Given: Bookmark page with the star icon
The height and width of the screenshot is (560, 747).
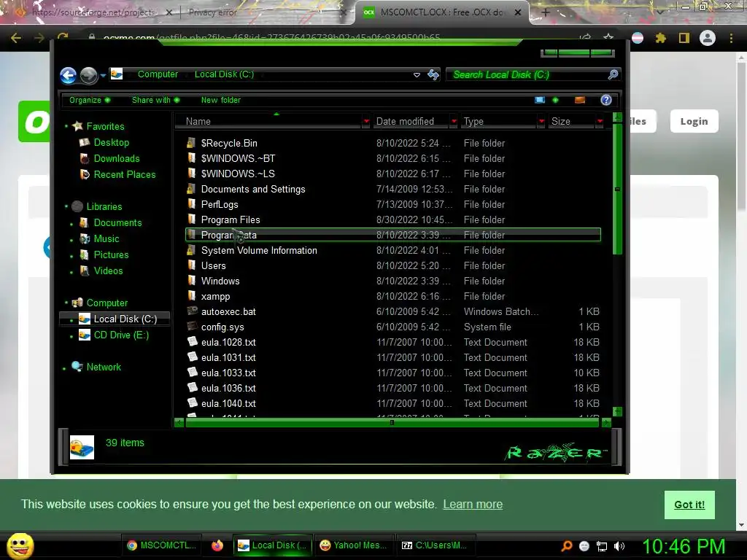Looking at the screenshot, I should click(608, 37).
